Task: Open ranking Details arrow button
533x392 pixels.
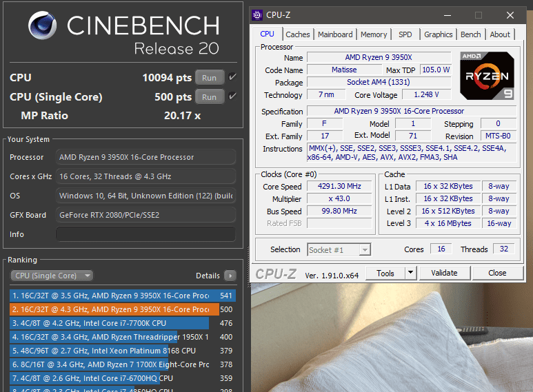Action: pos(230,276)
